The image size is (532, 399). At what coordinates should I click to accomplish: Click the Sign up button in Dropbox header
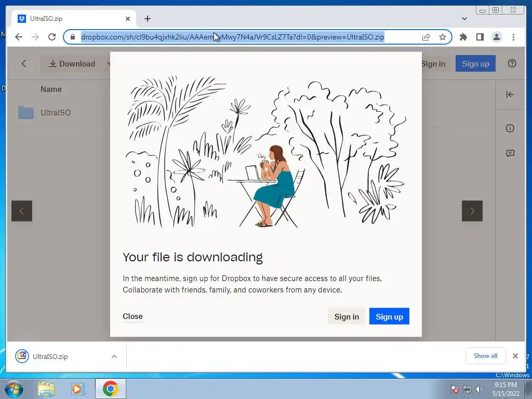pyautogui.click(x=475, y=64)
